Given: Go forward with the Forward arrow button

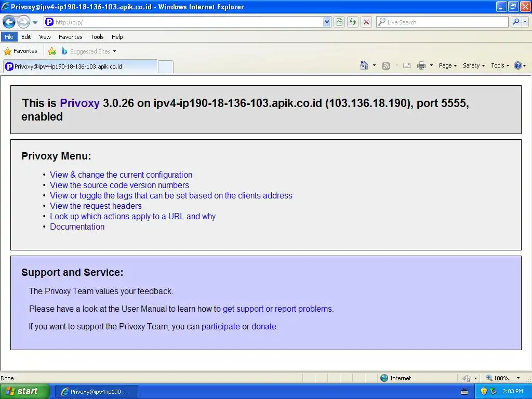Looking at the screenshot, I should click(23, 22).
